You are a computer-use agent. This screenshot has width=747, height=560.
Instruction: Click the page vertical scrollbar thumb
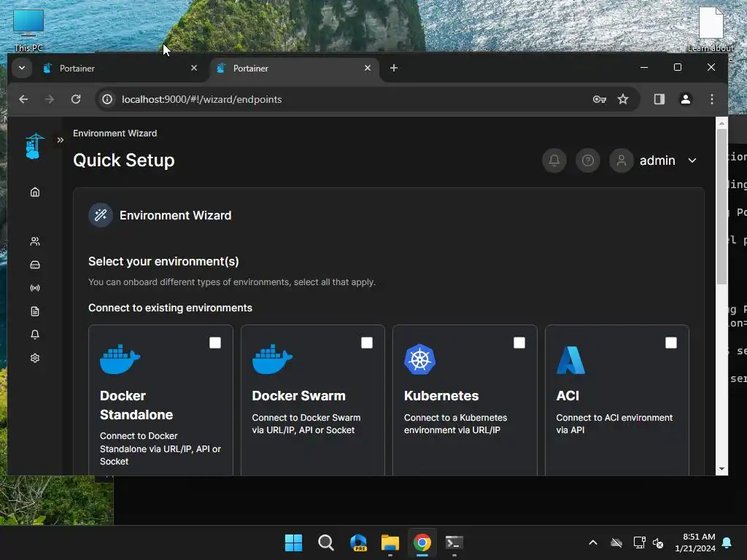(721, 206)
